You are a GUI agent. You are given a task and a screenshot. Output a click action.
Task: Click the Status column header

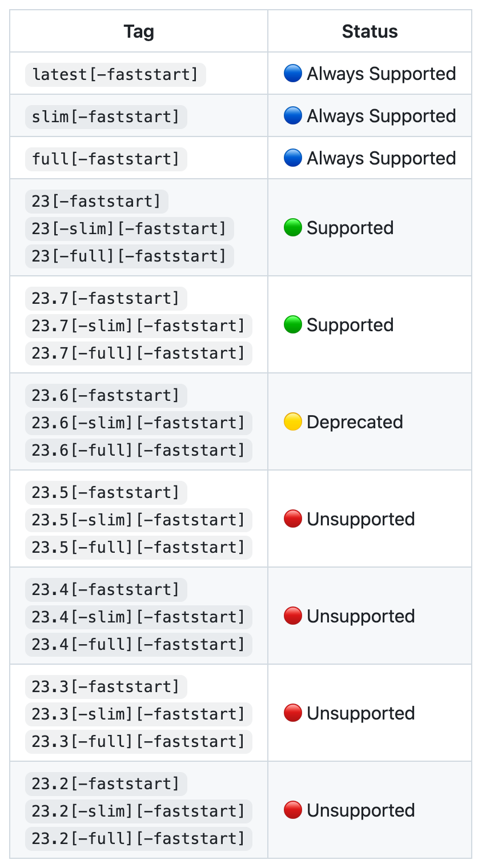(370, 31)
